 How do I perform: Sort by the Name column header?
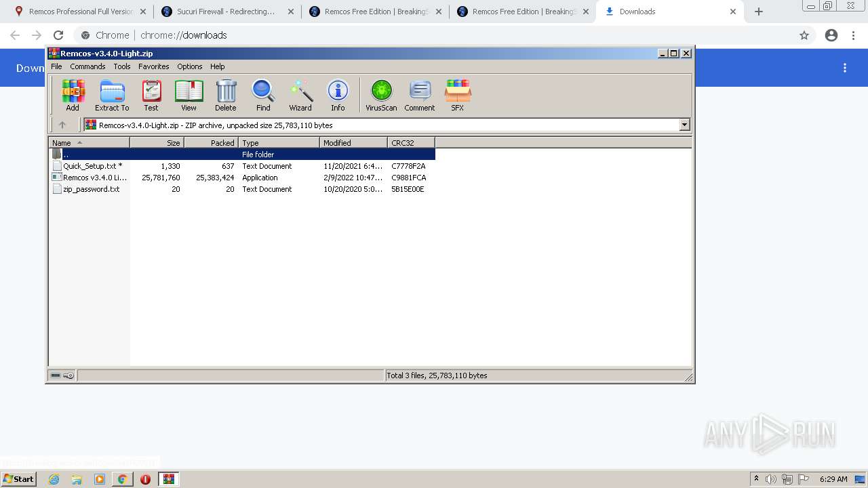click(x=89, y=143)
